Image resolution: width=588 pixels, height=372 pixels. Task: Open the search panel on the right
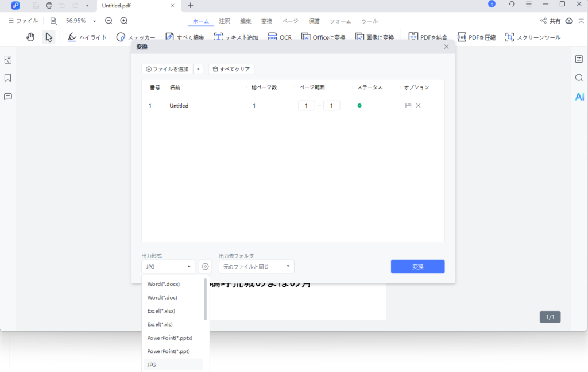579,77
